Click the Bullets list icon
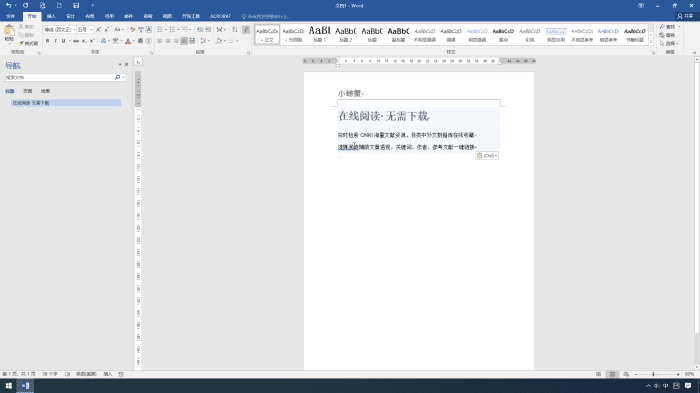The height and width of the screenshot is (393, 700). [160, 29]
